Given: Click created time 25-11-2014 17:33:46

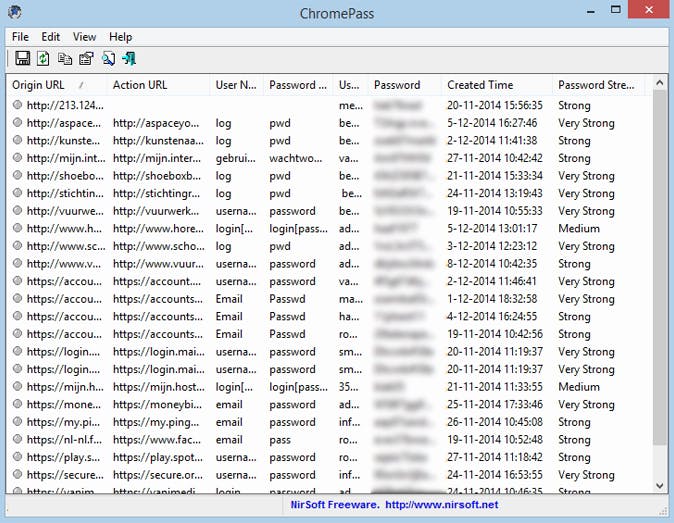Looking at the screenshot, I should 495,404.
